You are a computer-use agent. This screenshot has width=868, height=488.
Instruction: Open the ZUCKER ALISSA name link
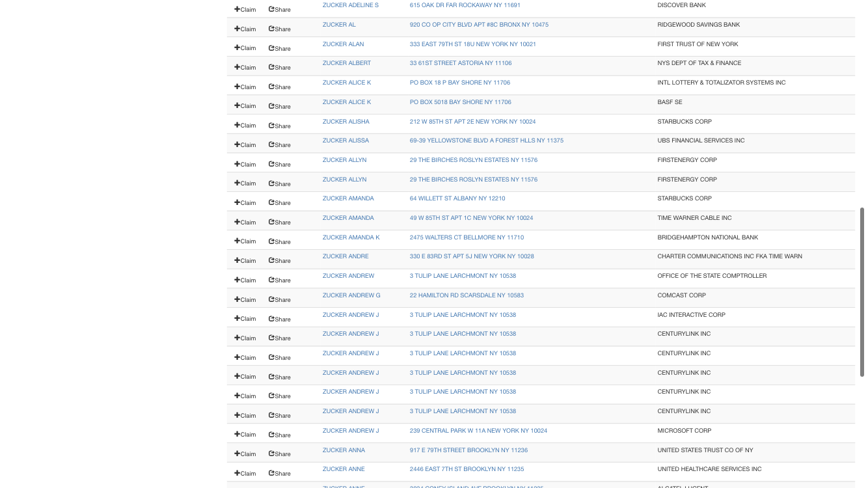[346, 141]
